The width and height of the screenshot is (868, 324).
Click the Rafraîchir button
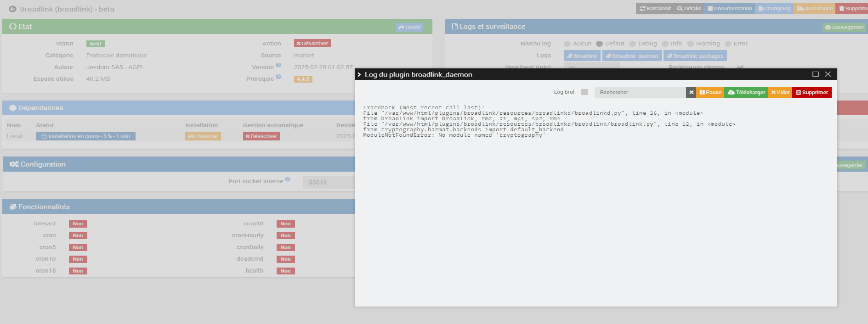tap(655, 8)
